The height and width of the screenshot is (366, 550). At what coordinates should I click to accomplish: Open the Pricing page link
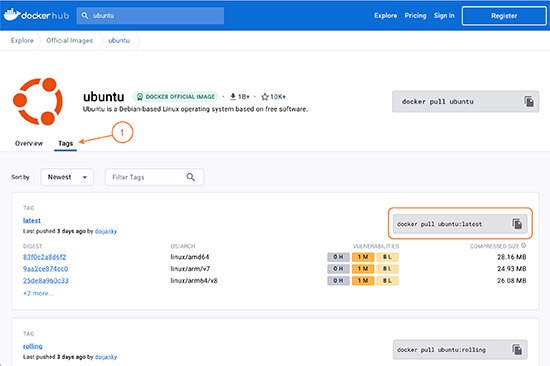(415, 15)
